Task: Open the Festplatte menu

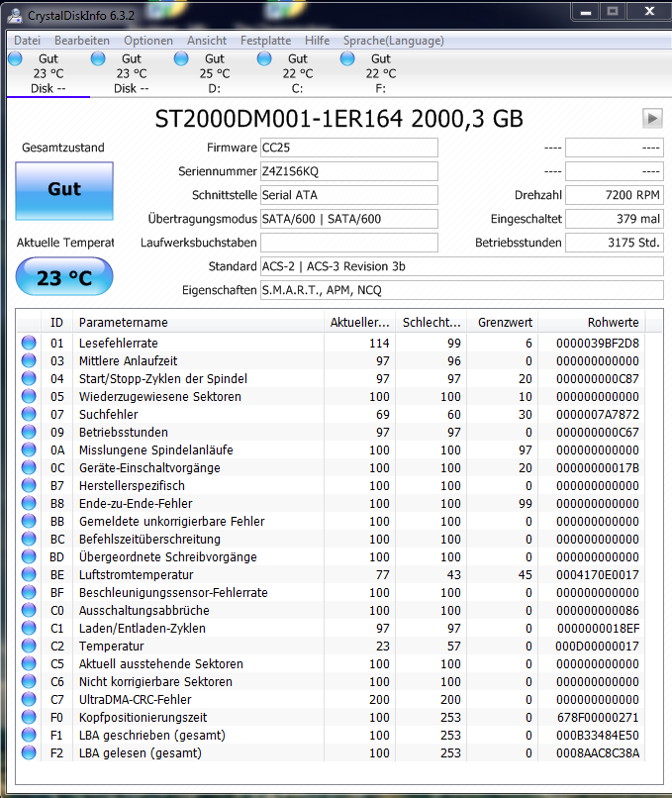Action: (265, 41)
